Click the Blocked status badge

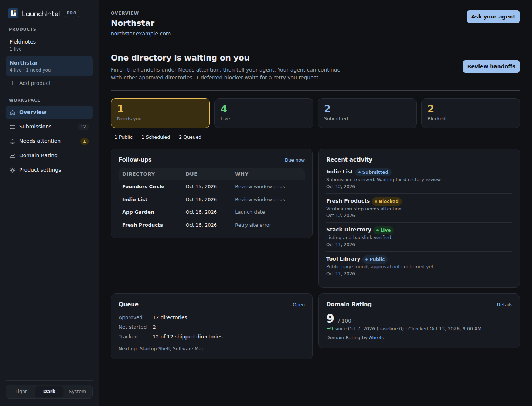(x=387, y=202)
